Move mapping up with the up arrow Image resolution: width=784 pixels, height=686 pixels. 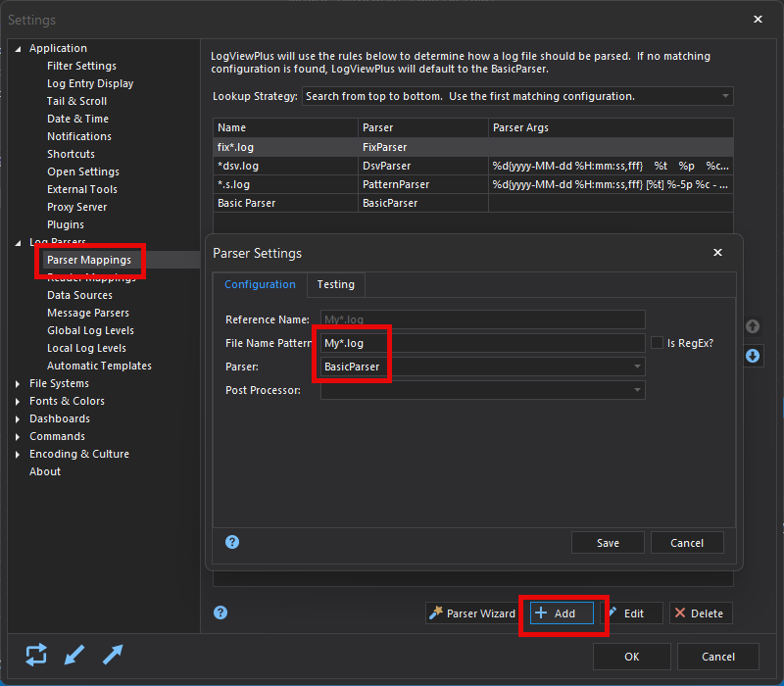click(753, 326)
